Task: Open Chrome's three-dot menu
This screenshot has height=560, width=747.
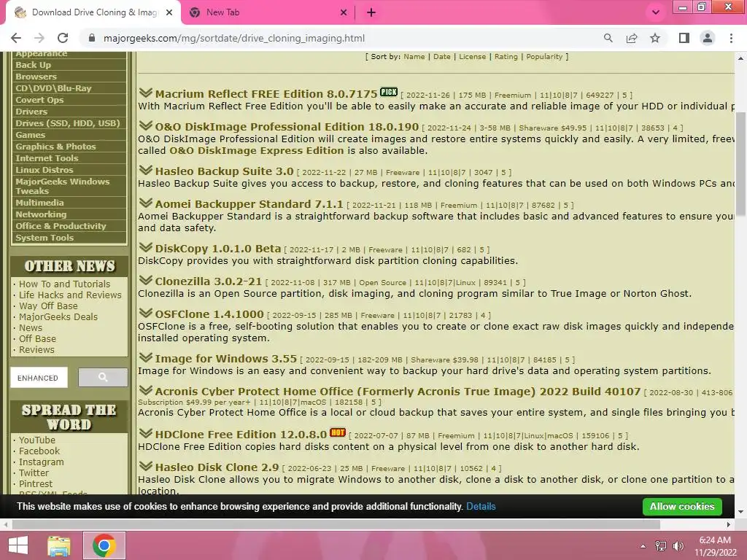Action: click(731, 38)
